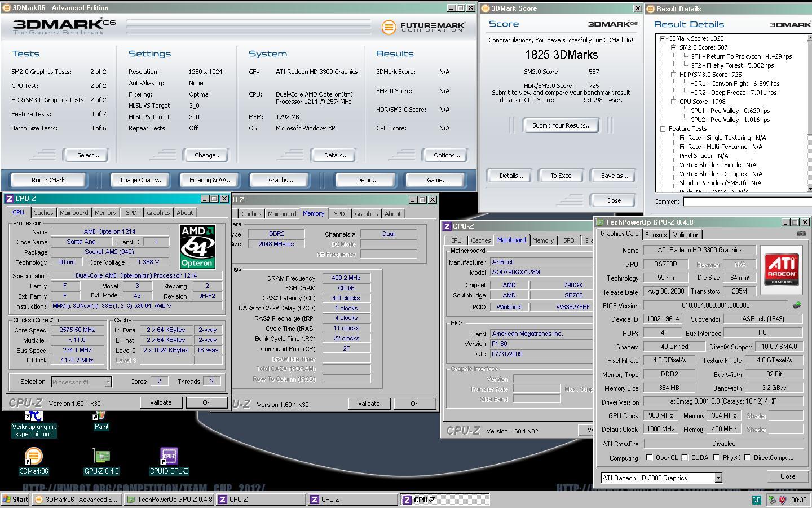Click the DE language indicator in tray

pyautogui.click(x=756, y=500)
